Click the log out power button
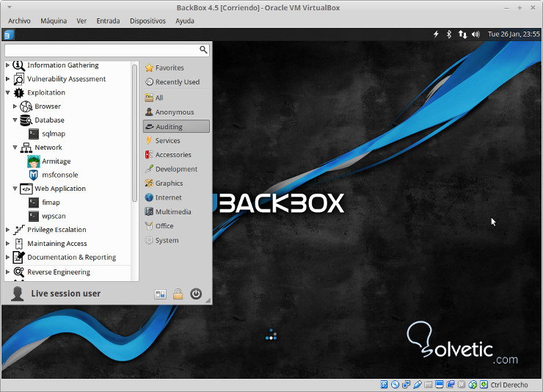This screenshot has height=392, width=543. pos(196,294)
